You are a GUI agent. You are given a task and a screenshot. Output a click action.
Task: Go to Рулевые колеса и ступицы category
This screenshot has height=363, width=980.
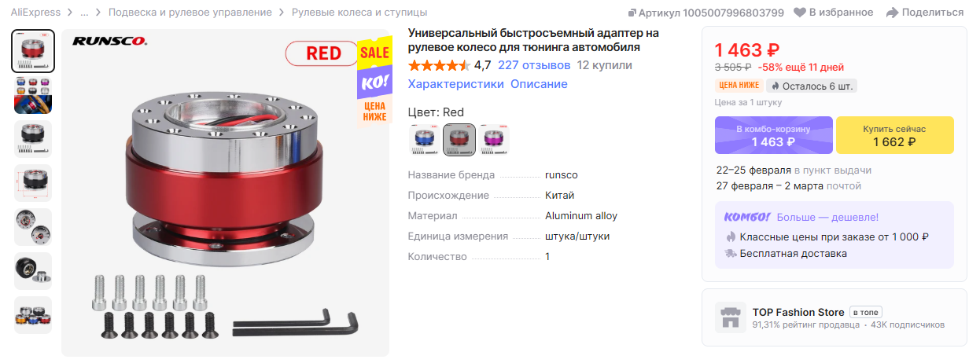(x=359, y=13)
